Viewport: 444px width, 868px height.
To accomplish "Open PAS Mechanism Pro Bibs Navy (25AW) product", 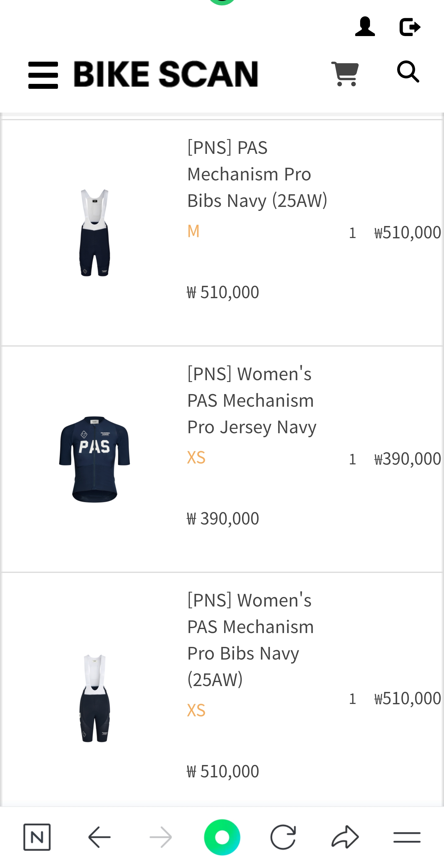I will click(x=257, y=174).
